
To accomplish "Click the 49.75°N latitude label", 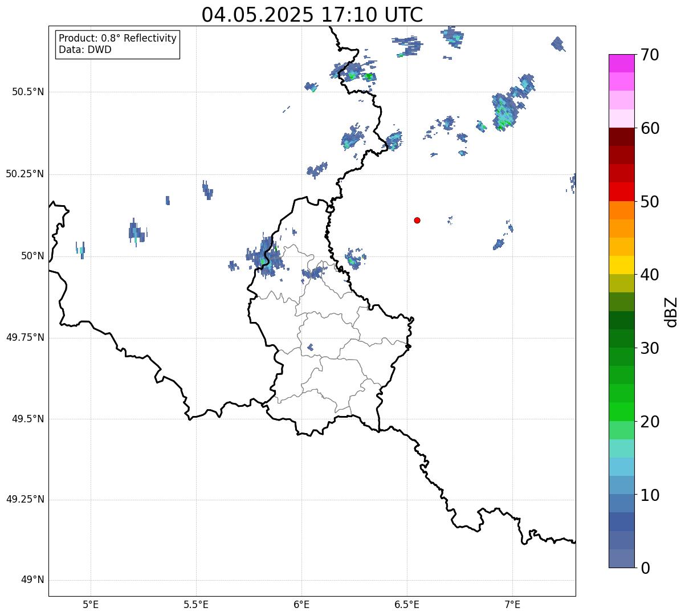I will [x=25, y=337].
